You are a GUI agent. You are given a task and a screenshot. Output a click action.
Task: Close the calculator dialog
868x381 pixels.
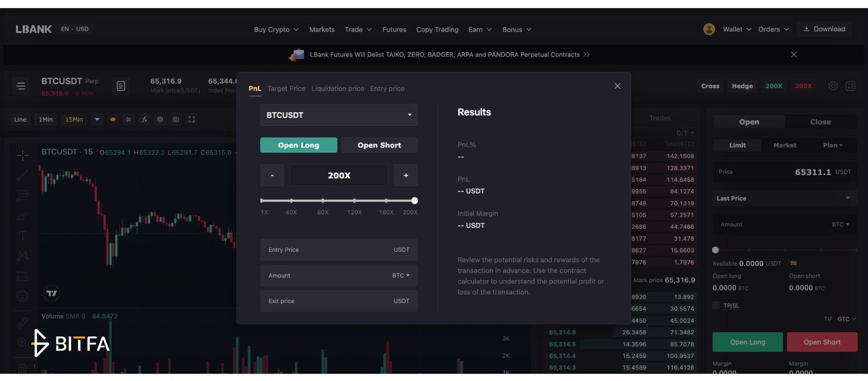coord(617,86)
